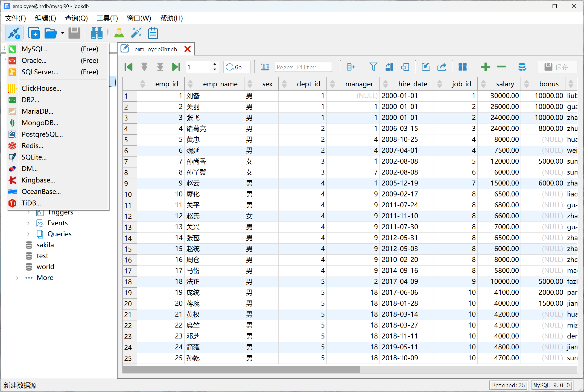
Task: Click the green plus add row icon
Action: click(x=485, y=67)
